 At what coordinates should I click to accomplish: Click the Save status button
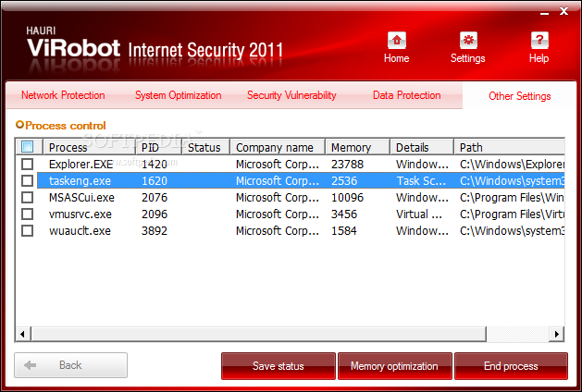[x=279, y=366]
